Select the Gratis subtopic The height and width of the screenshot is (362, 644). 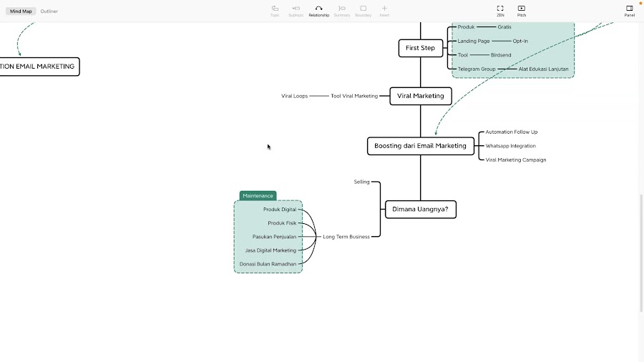pos(504,27)
